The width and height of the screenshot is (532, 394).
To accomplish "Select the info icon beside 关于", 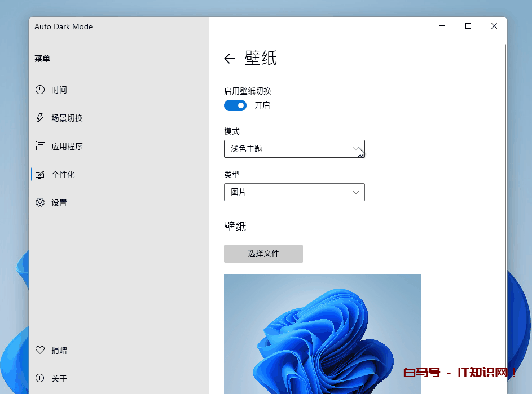I will [39, 378].
